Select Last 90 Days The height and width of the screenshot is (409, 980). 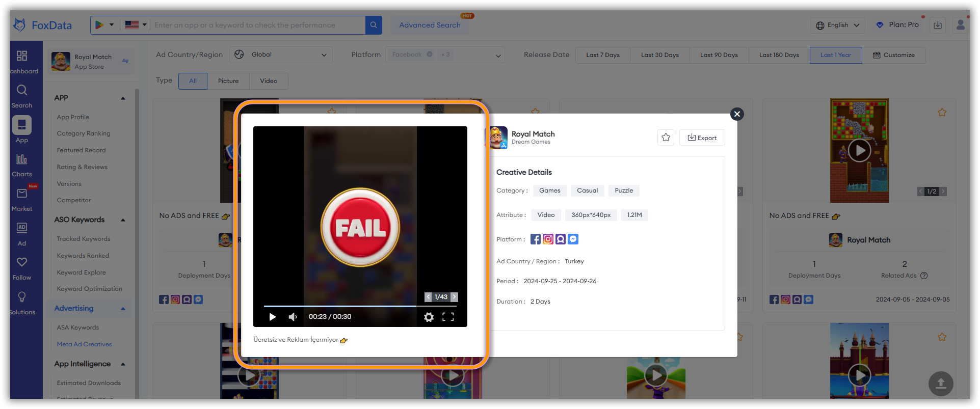click(x=719, y=55)
